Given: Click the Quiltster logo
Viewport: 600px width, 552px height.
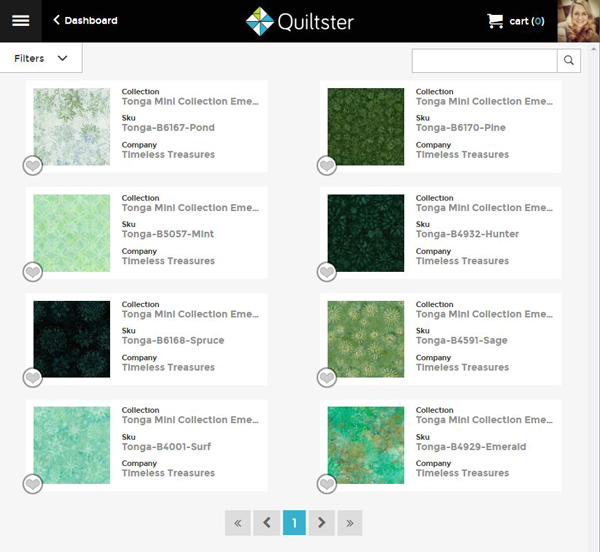Looking at the screenshot, I should tap(300, 21).
